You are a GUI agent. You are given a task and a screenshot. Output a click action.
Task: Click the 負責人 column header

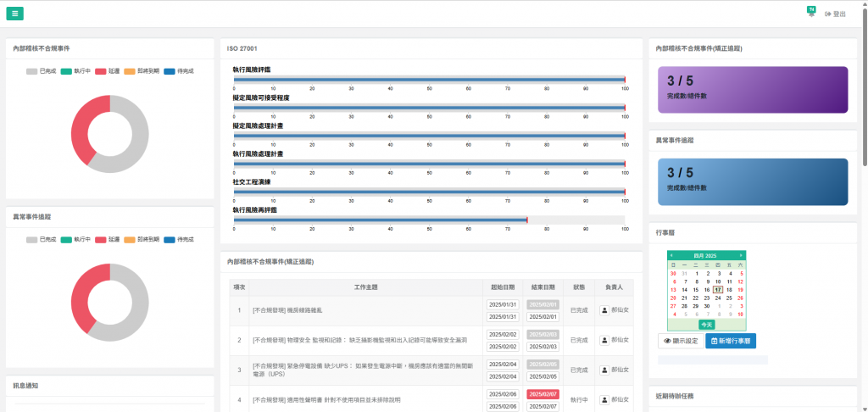pyautogui.click(x=614, y=287)
